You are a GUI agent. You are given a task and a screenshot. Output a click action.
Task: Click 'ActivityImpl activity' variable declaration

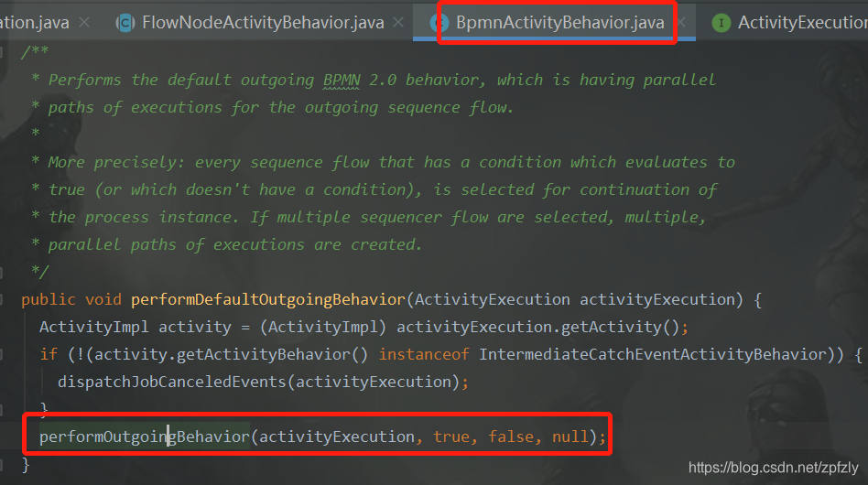pos(136,328)
